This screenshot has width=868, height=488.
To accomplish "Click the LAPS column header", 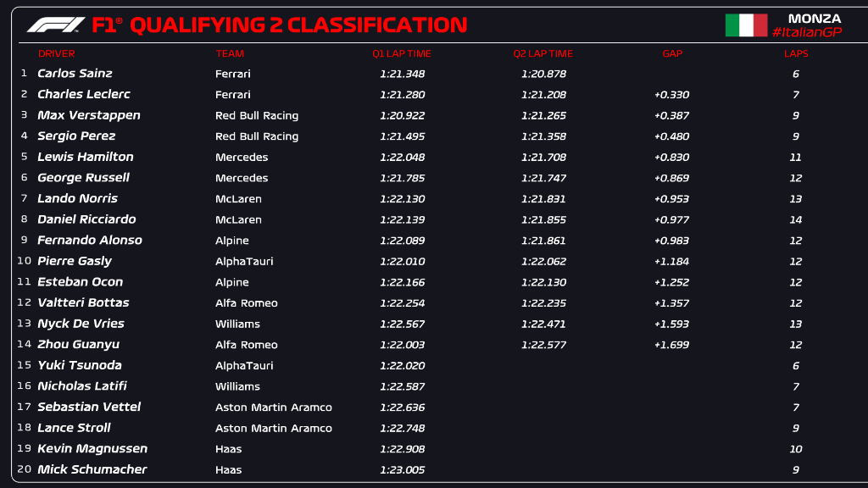I will click(796, 53).
